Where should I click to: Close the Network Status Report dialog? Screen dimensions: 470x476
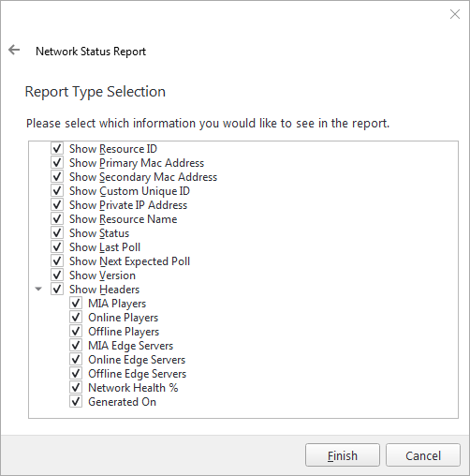coord(455,14)
